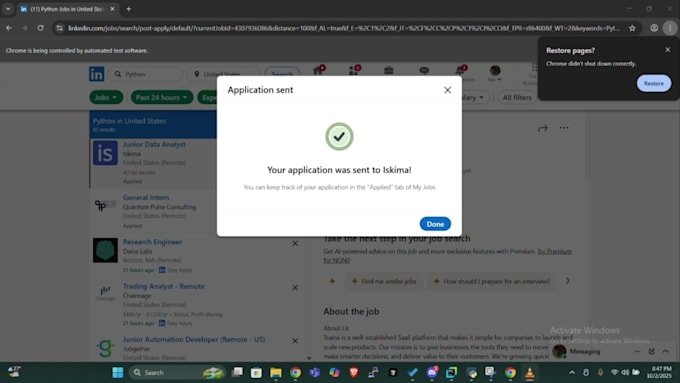680x383 pixels.
Task: Open Junior Automation Developer listing
Action: click(x=194, y=339)
